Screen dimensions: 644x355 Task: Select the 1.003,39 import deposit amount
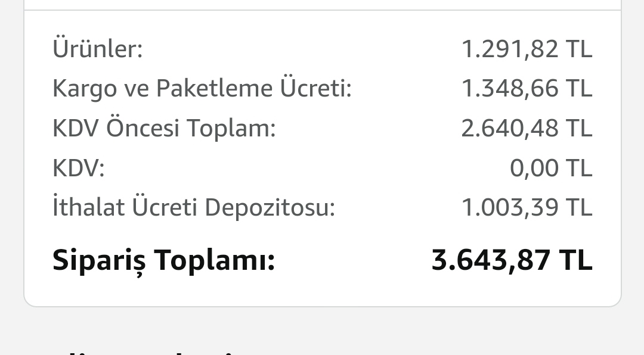(510, 208)
